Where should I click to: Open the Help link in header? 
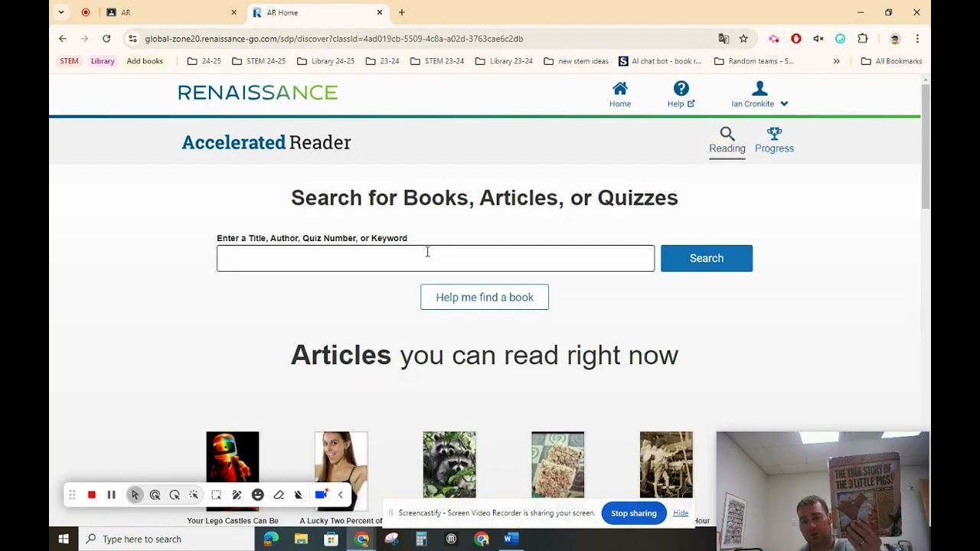click(681, 95)
